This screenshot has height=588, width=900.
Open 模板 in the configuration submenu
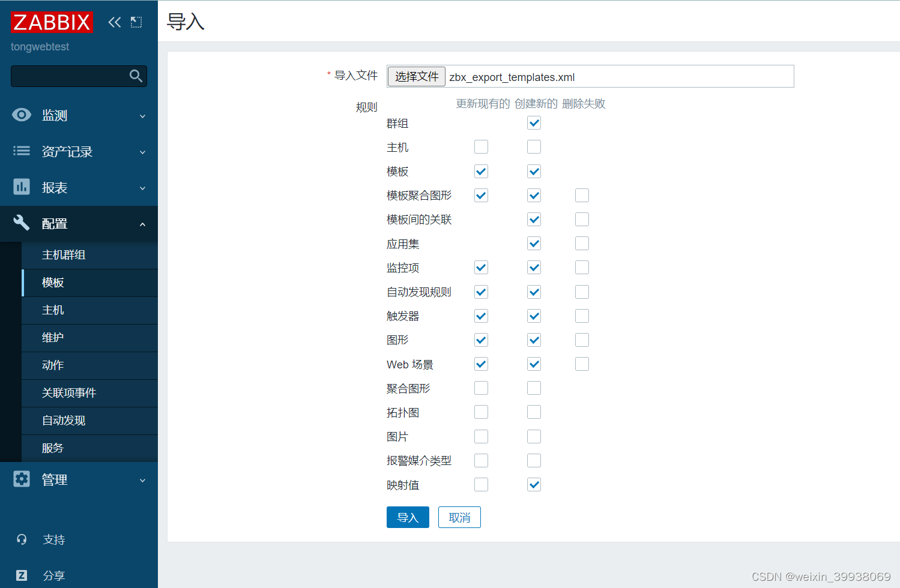click(x=89, y=283)
